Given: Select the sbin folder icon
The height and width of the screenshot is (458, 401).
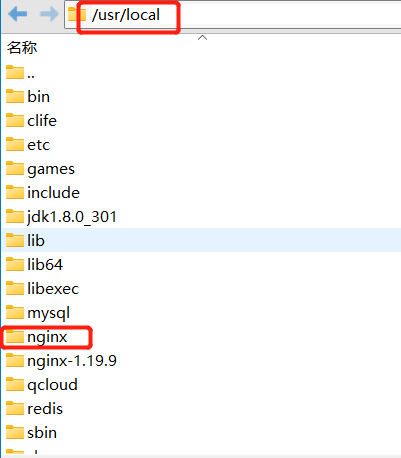Looking at the screenshot, I should point(15,433).
